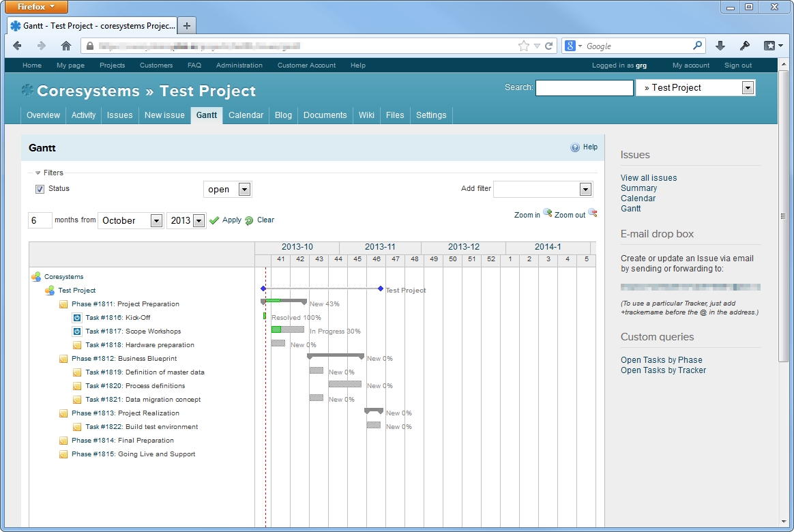Click the New issue tab

(x=164, y=115)
